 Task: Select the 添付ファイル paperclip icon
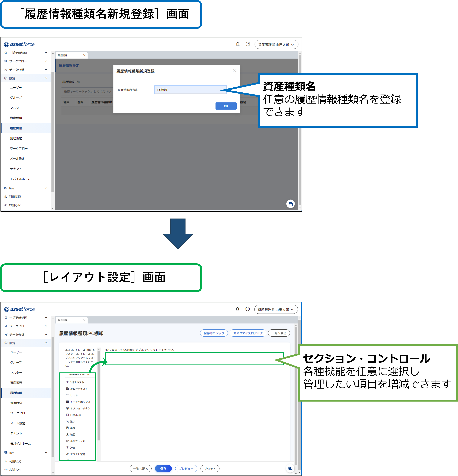point(67,441)
